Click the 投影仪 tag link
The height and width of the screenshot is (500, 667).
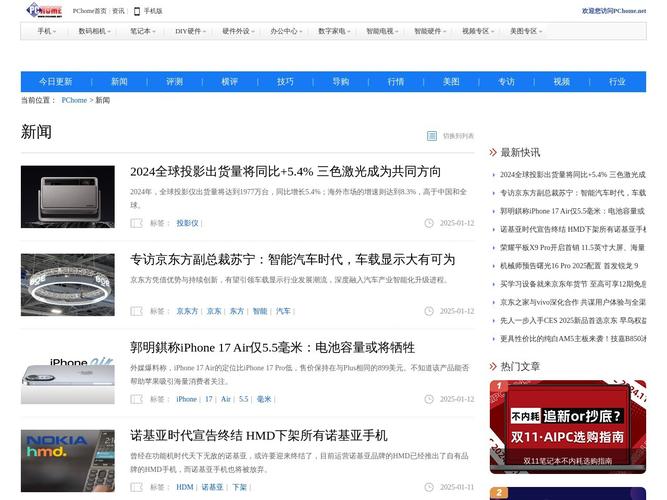187,223
